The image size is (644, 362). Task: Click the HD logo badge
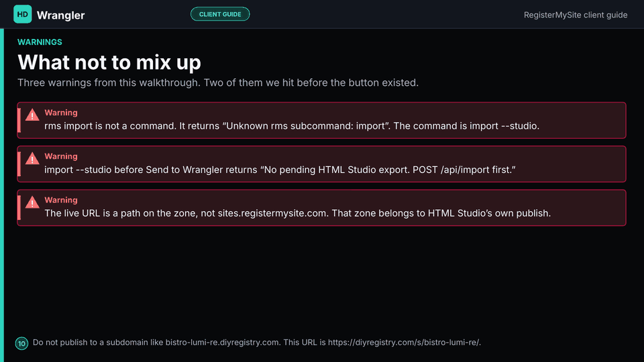coord(23,14)
